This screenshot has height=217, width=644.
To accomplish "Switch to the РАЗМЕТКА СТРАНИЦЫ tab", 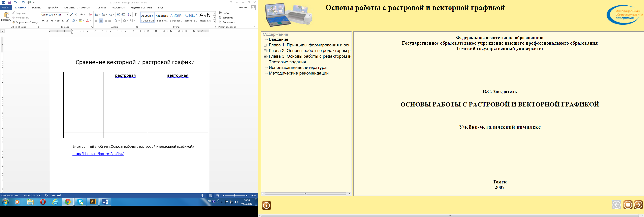I will tap(77, 7).
